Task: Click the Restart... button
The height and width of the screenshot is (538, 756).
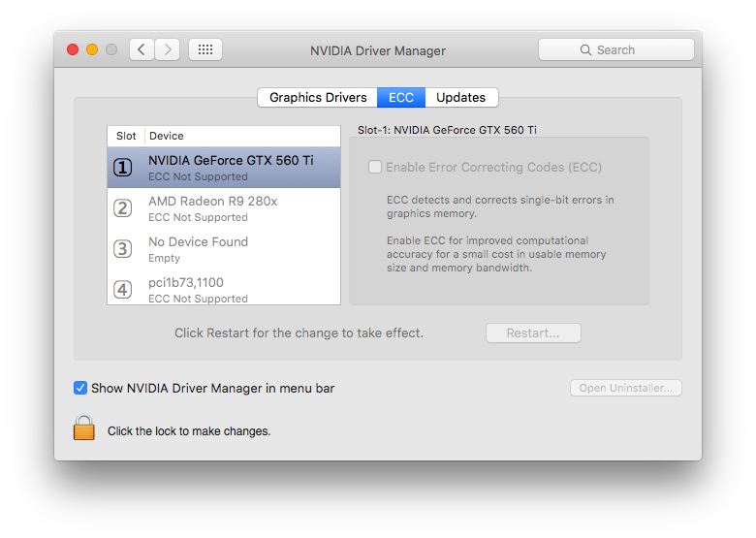Action: tap(533, 333)
